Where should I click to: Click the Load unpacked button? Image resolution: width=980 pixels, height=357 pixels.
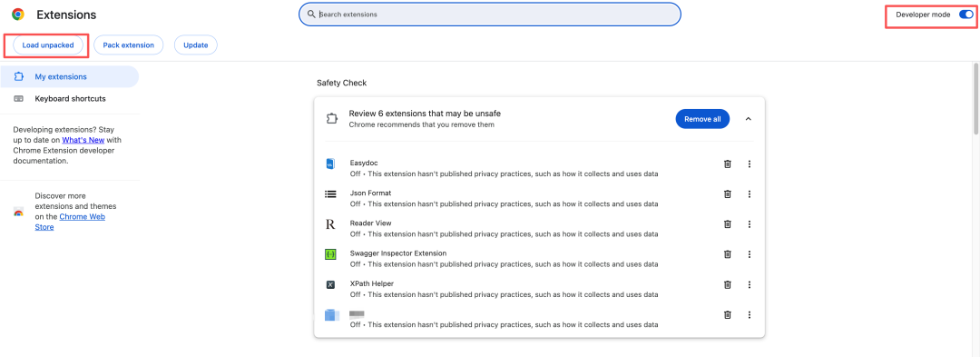[48, 45]
